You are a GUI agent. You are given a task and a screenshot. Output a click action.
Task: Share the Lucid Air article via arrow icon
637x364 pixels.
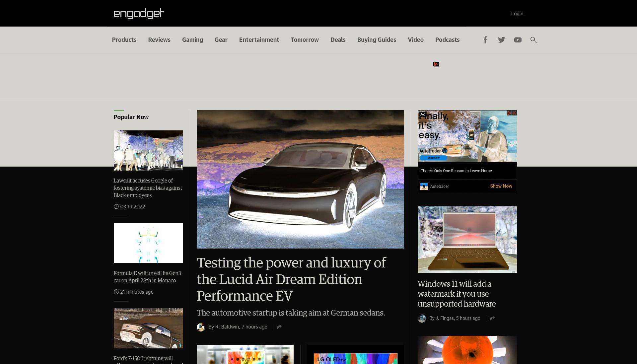tap(279, 327)
